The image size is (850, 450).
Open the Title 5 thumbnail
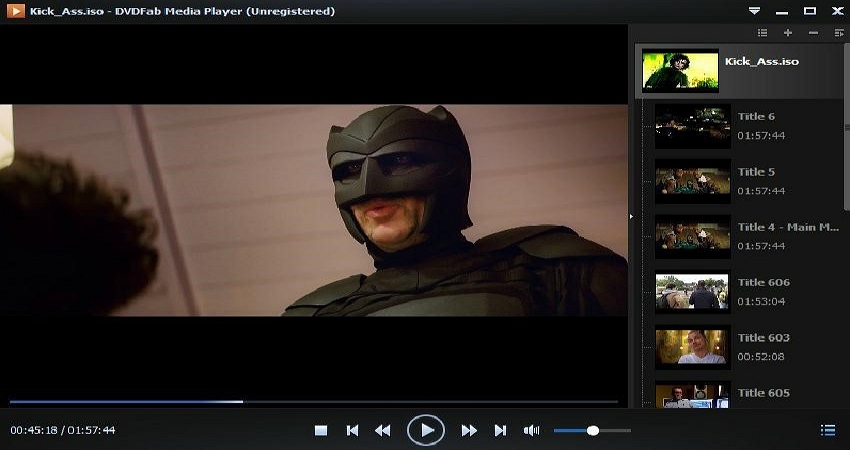coord(692,182)
